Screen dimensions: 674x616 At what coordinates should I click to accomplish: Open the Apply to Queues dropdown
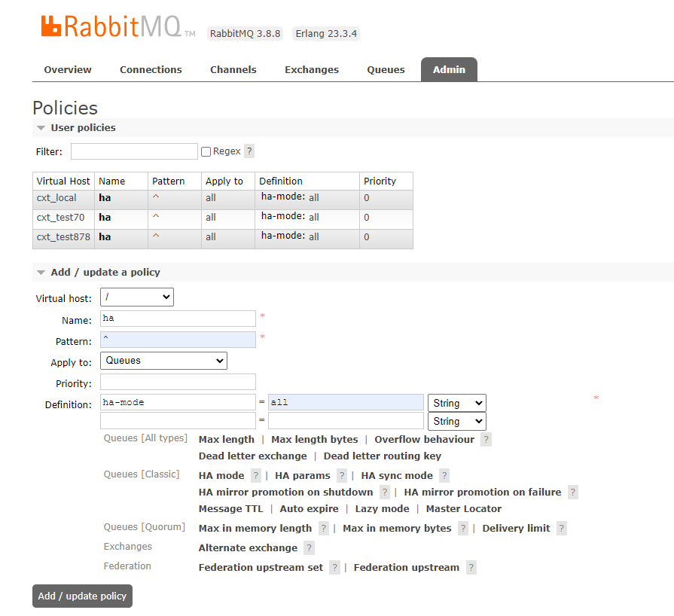pos(163,361)
